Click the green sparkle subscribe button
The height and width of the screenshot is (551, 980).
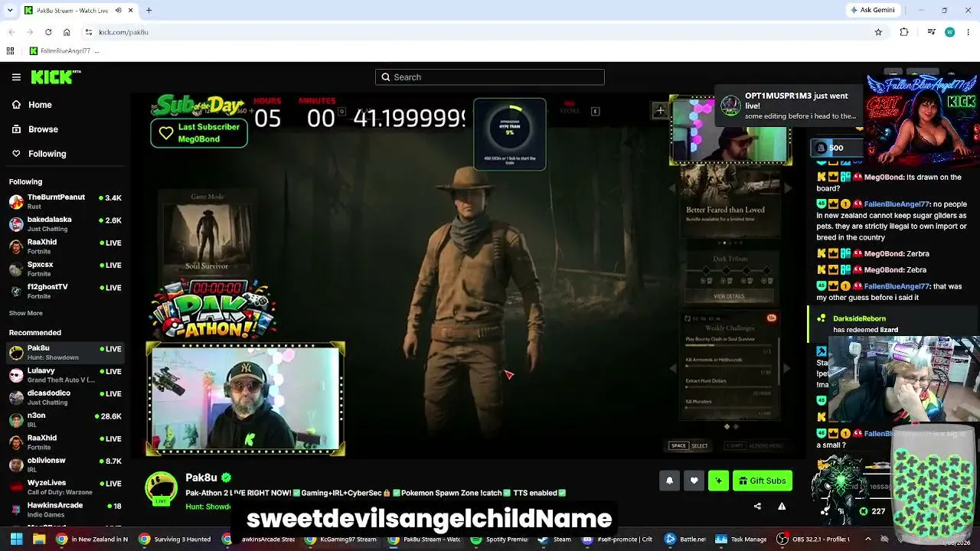tap(718, 481)
